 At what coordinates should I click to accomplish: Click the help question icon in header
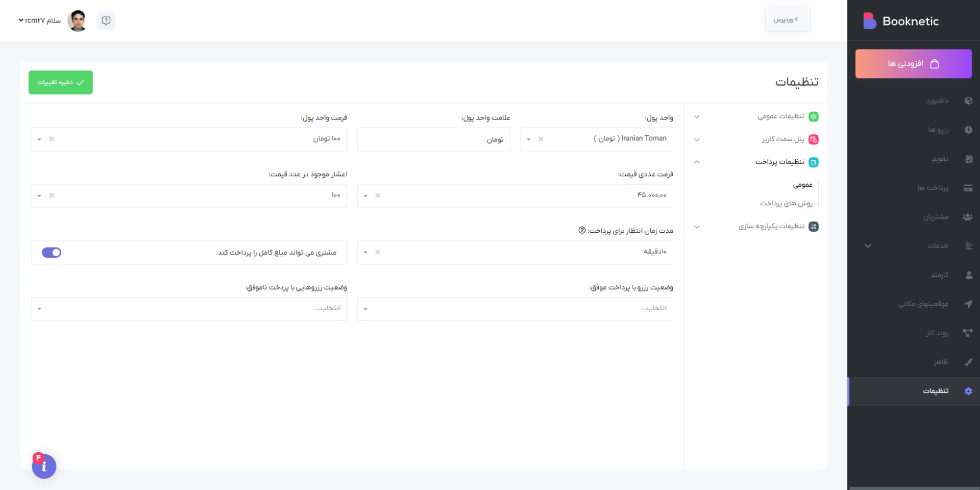[x=106, y=21]
